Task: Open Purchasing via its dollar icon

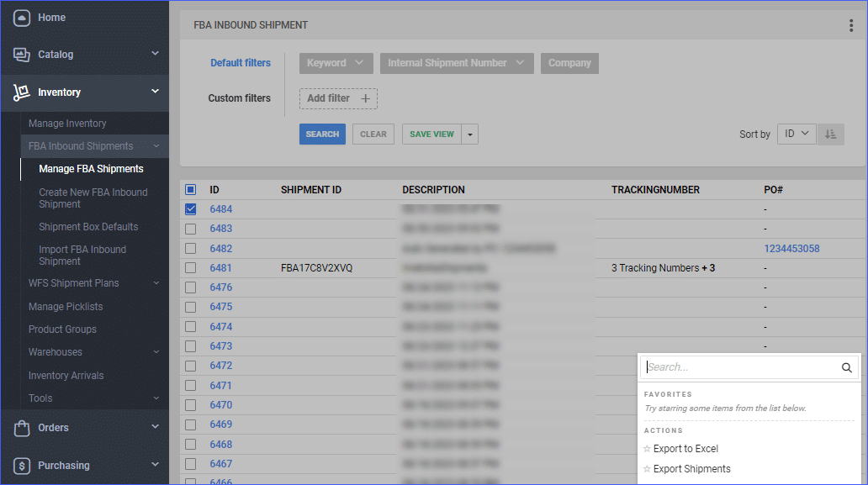Action: (21, 465)
